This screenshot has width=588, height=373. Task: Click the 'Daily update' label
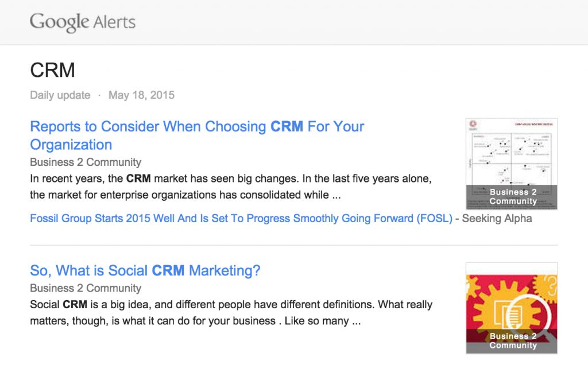[x=60, y=95]
